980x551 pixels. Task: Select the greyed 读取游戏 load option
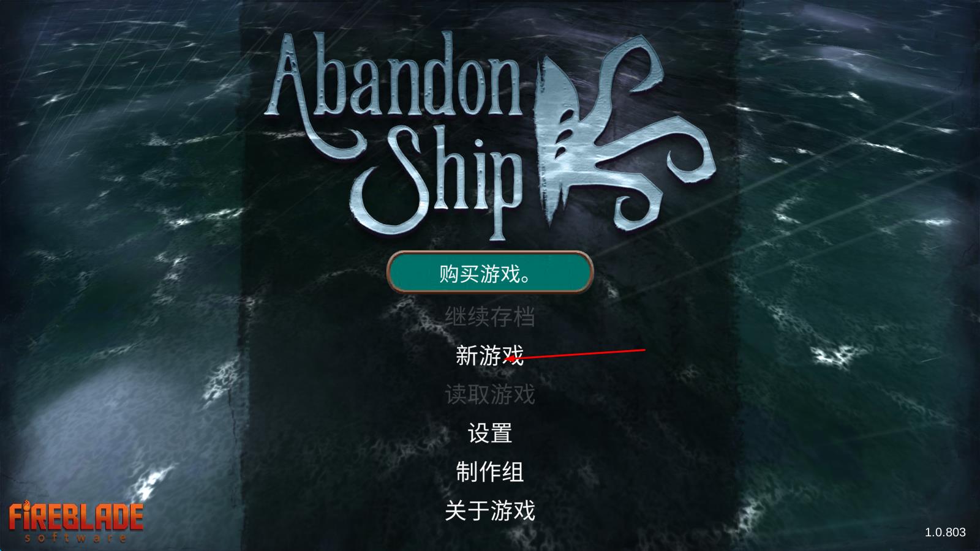489,394
